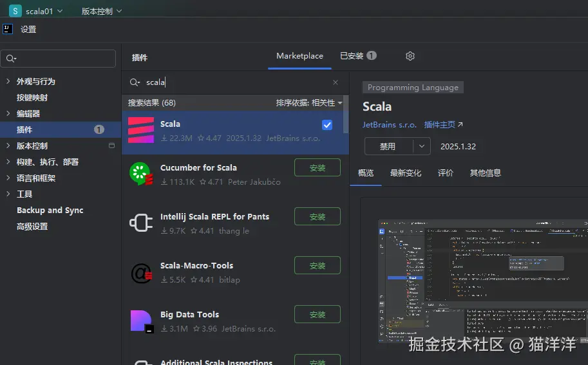588x365 pixels.
Task: Expand the 编辑器 tree node
Action: pyautogui.click(x=8, y=113)
